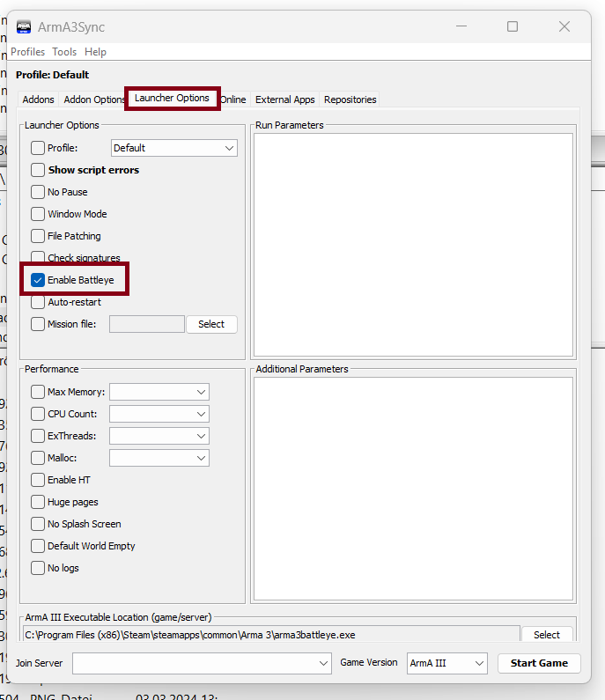Screen dimensions: 605x700
Task: Click Select button for Mission file
Action: [x=211, y=324]
